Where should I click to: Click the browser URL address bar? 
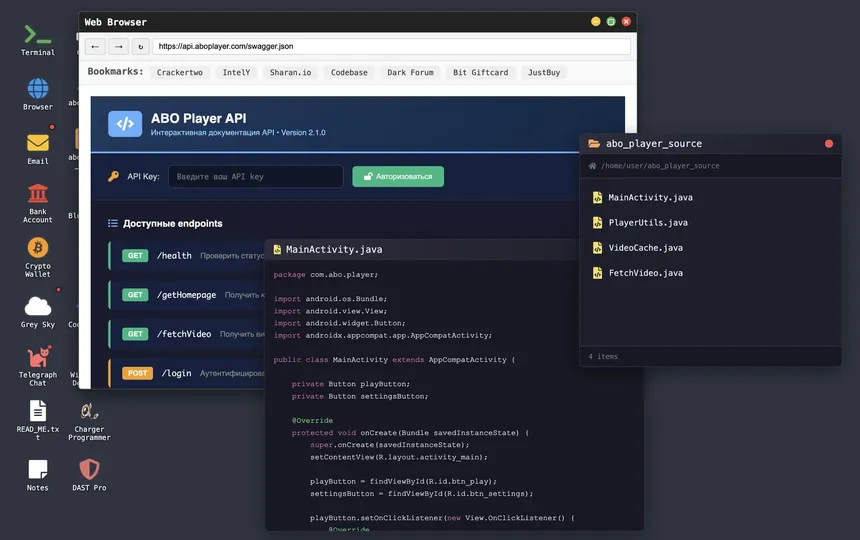391,47
